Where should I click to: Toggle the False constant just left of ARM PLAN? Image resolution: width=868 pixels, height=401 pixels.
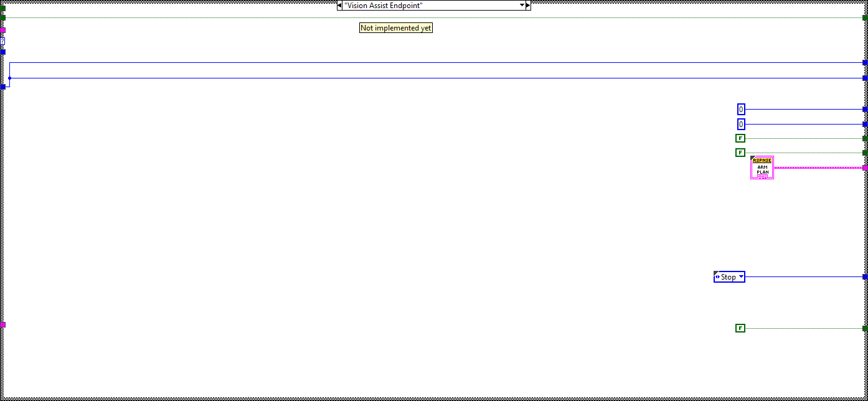(740, 153)
